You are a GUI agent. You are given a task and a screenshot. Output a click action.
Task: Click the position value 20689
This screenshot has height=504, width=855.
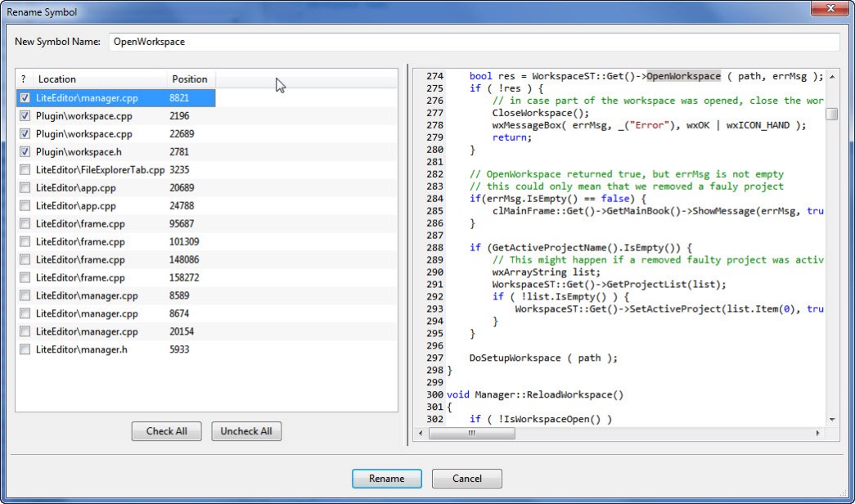[x=182, y=188]
